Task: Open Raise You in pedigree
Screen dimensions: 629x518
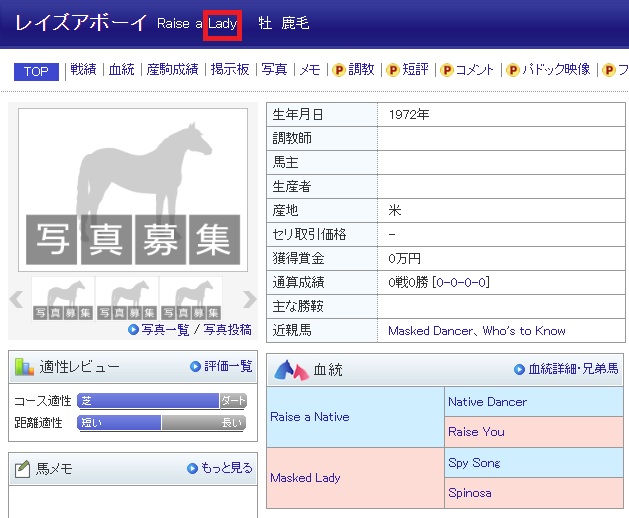Action: pos(476,432)
